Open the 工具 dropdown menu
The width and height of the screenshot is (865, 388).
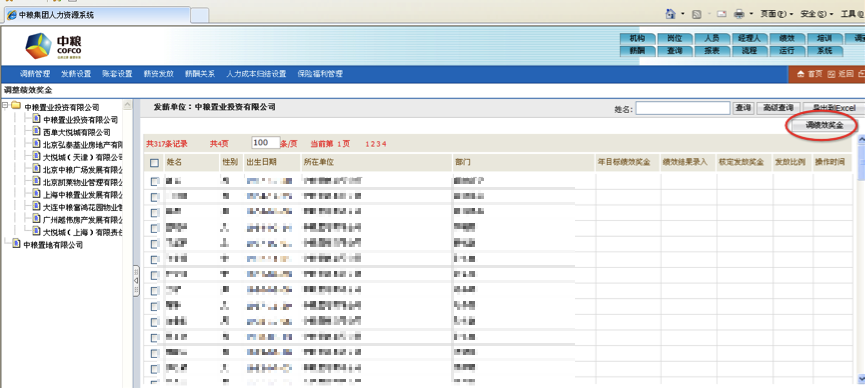click(852, 14)
